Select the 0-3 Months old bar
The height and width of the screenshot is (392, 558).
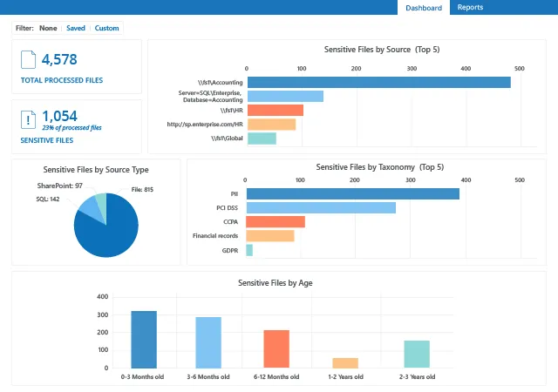pyautogui.click(x=144, y=340)
